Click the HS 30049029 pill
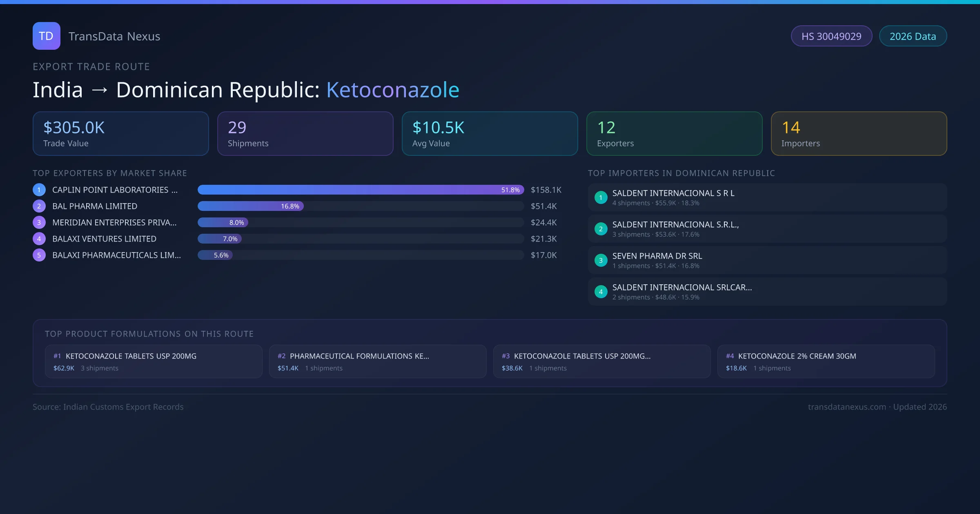Screen dimensions: 980x514 [831, 36]
